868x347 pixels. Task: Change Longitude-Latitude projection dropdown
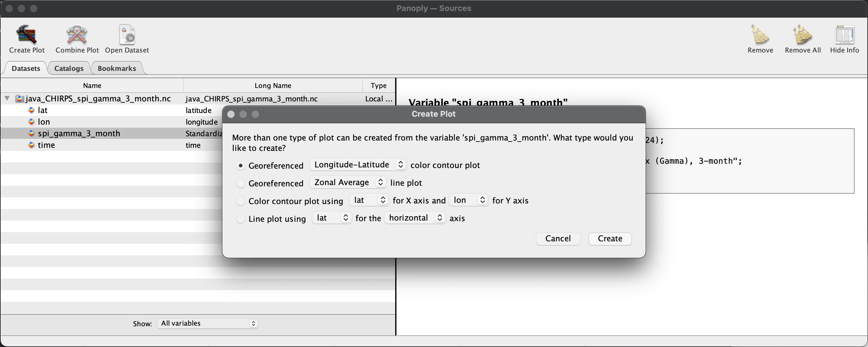tap(357, 164)
